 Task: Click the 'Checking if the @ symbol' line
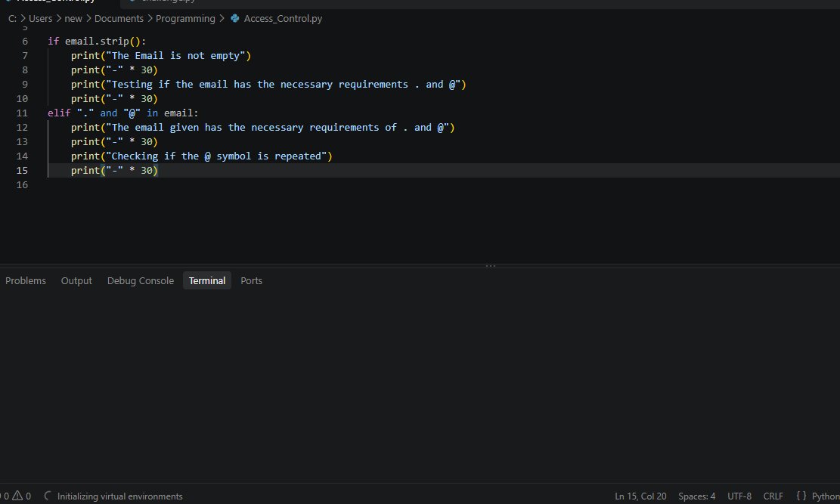tap(201, 156)
